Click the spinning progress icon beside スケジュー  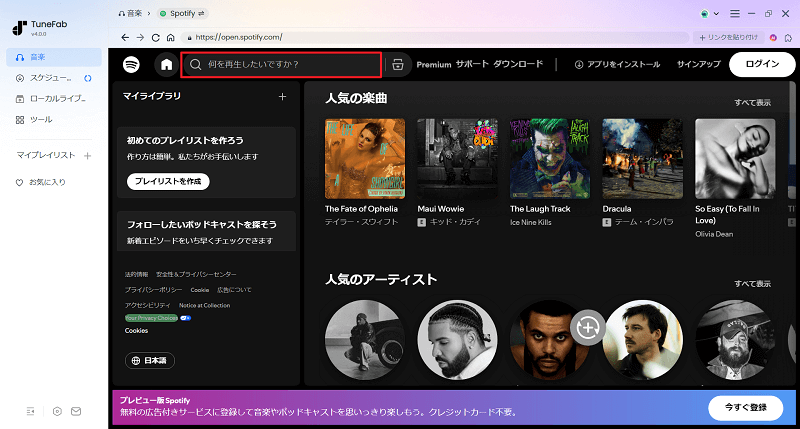click(x=88, y=78)
